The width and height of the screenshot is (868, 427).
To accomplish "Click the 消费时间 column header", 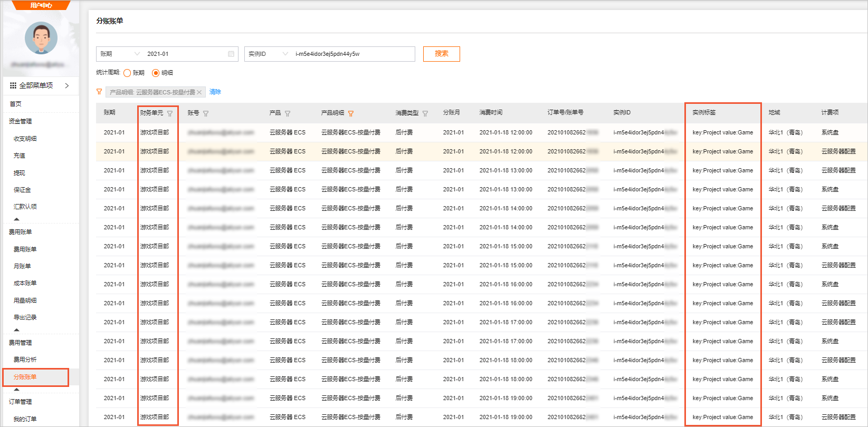I will (491, 112).
